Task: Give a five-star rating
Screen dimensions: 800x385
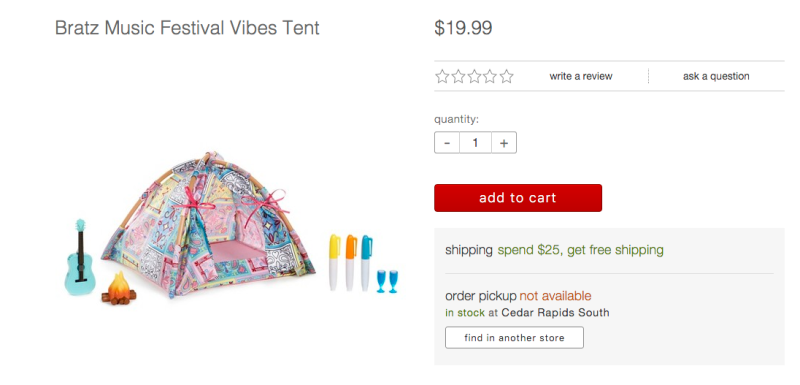Action: click(507, 76)
